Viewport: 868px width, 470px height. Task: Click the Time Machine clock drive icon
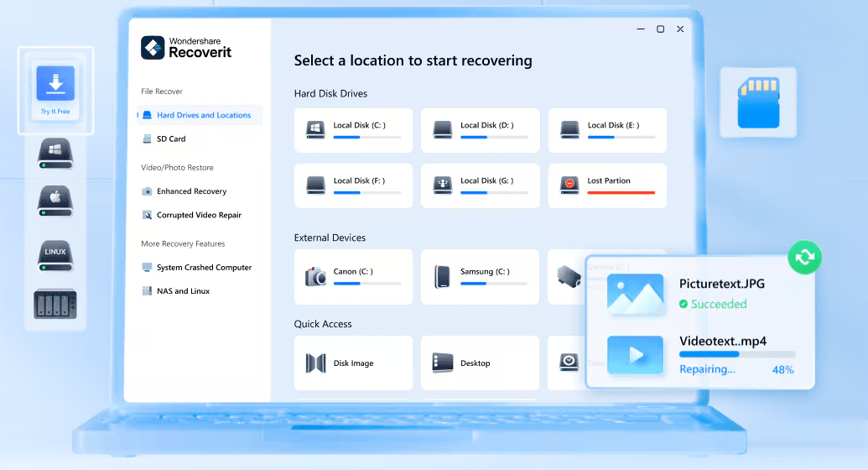click(569, 363)
